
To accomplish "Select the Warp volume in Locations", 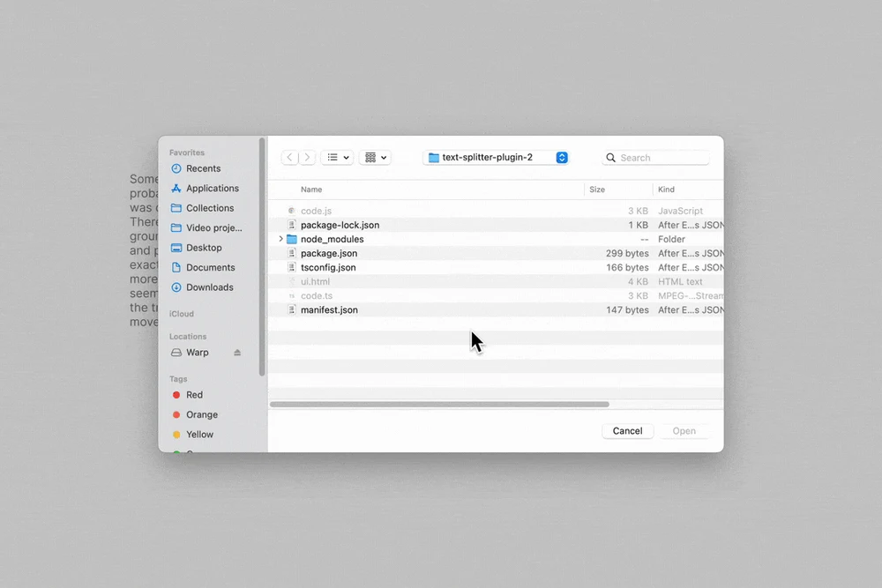I will tap(197, 353).
